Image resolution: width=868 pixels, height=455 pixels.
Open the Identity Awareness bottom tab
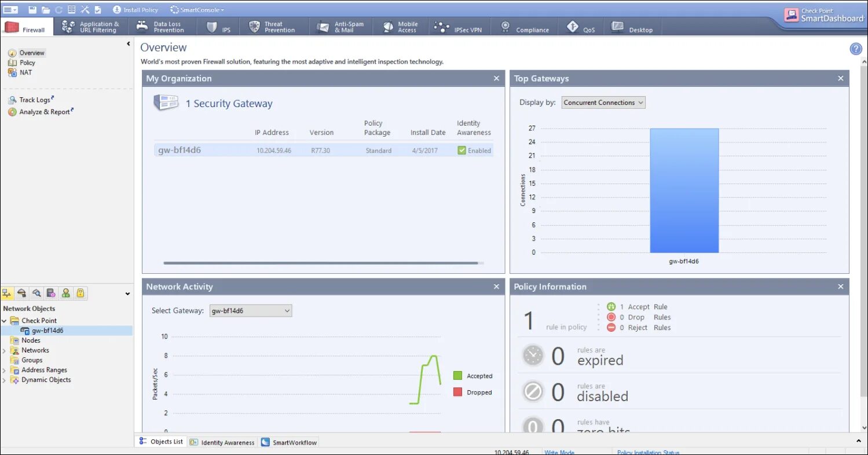222,442
